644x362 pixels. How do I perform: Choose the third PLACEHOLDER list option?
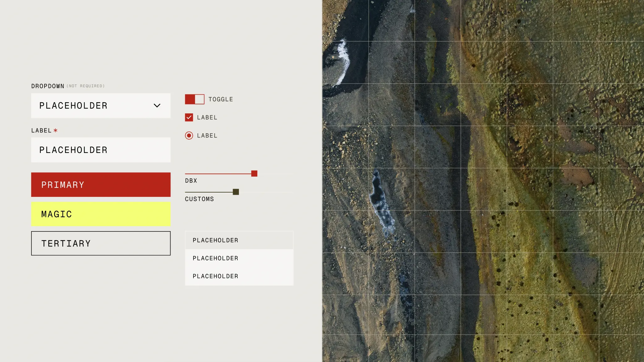(239, 276)
